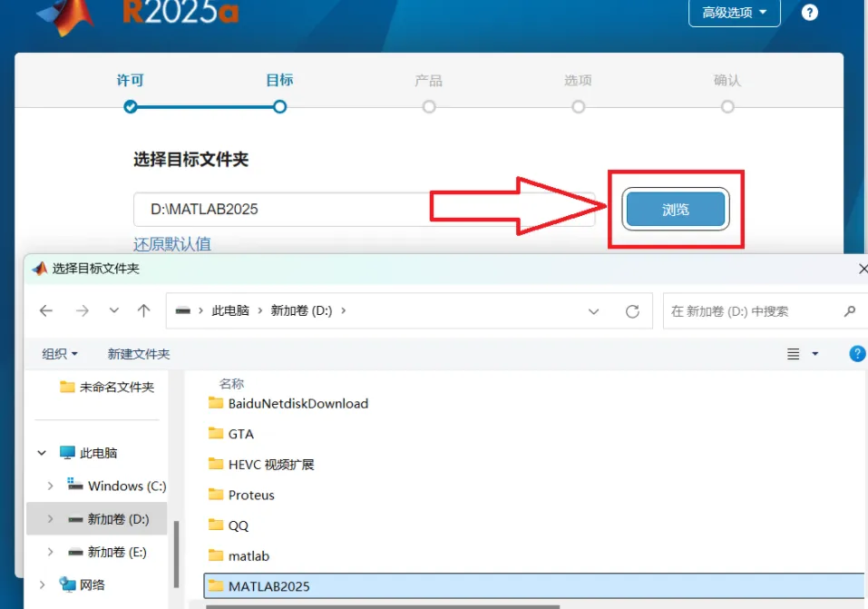Image resolution: width=868 pixels, height=609 pixels.
Task: Click the 新建文件夹 button
Action: point(139,354)
